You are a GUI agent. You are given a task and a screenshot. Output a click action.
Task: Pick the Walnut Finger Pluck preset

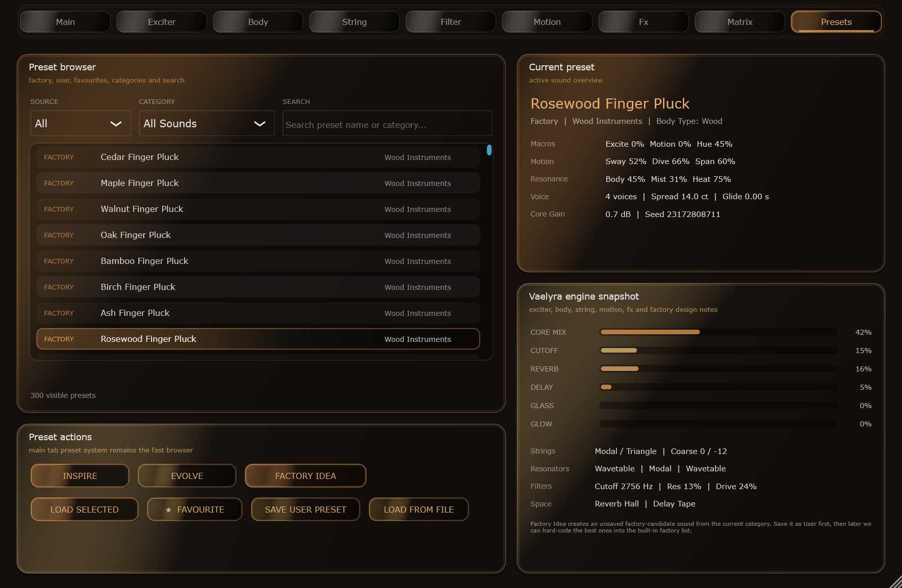258,209
